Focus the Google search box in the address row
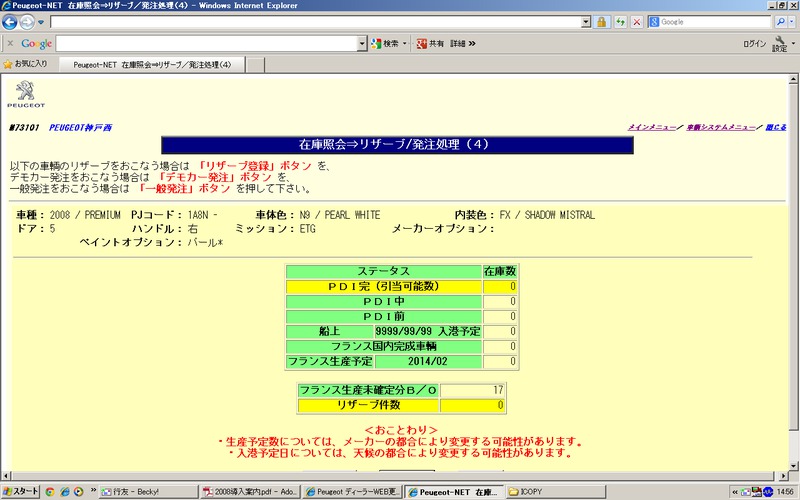 (714, 22)
